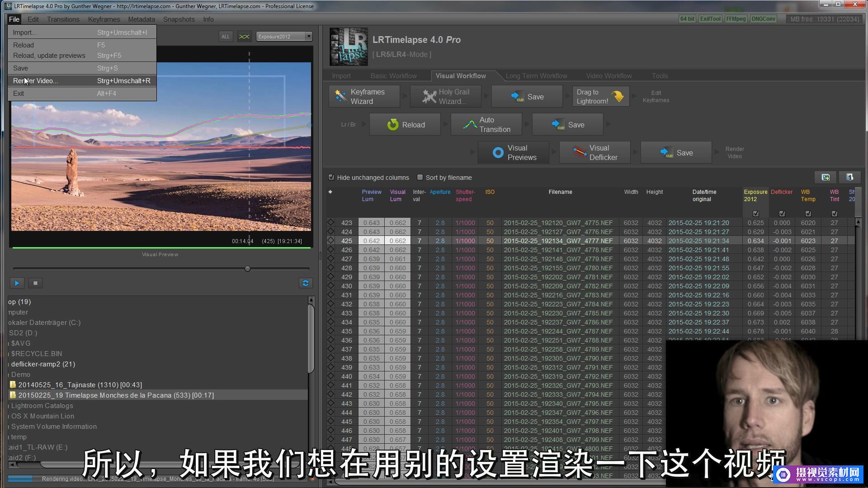The image size is (868, 488).
Task: Click the Reload button with green arrow
Action: 405,125
